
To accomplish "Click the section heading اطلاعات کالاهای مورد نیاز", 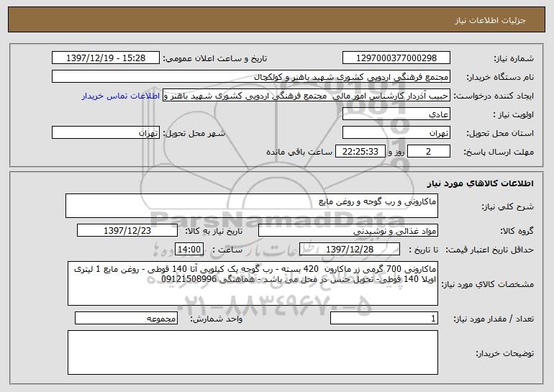I will pos(480,183).
